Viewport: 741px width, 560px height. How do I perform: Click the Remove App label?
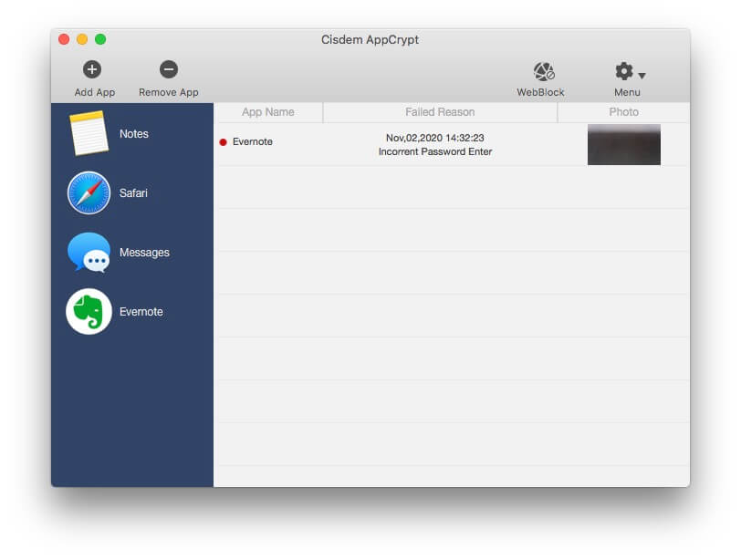click(x=169, y=92)
